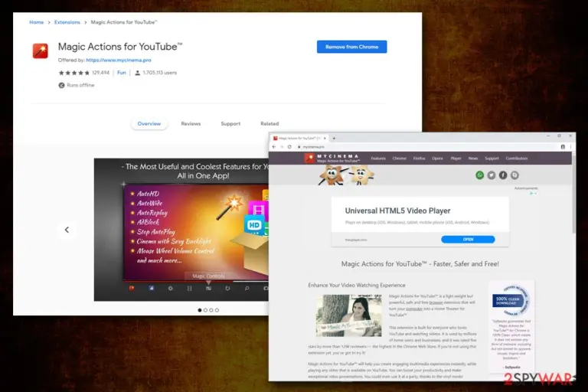The height and width of the screenshot is (392, 588).
Task: Click the MyCinema logo in header
Action: [332, 158]
